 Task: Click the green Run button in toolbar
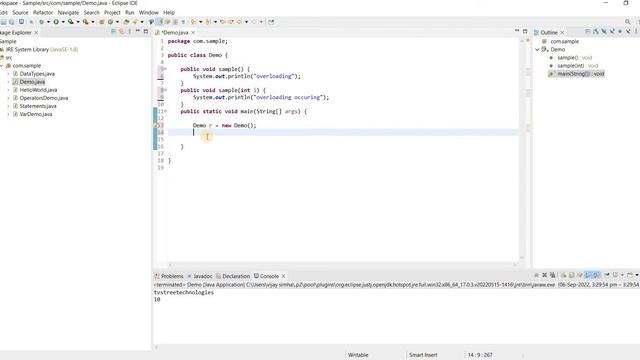[x=56, y=22]
